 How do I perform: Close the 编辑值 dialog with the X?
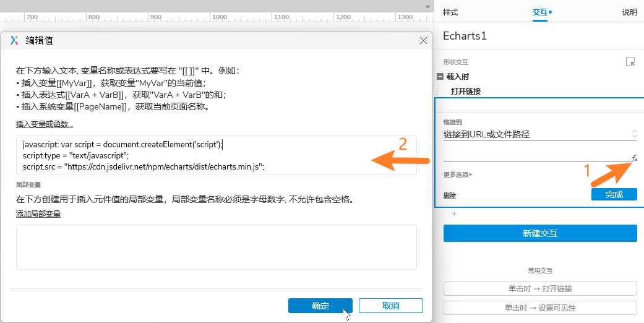click(423, 40)
